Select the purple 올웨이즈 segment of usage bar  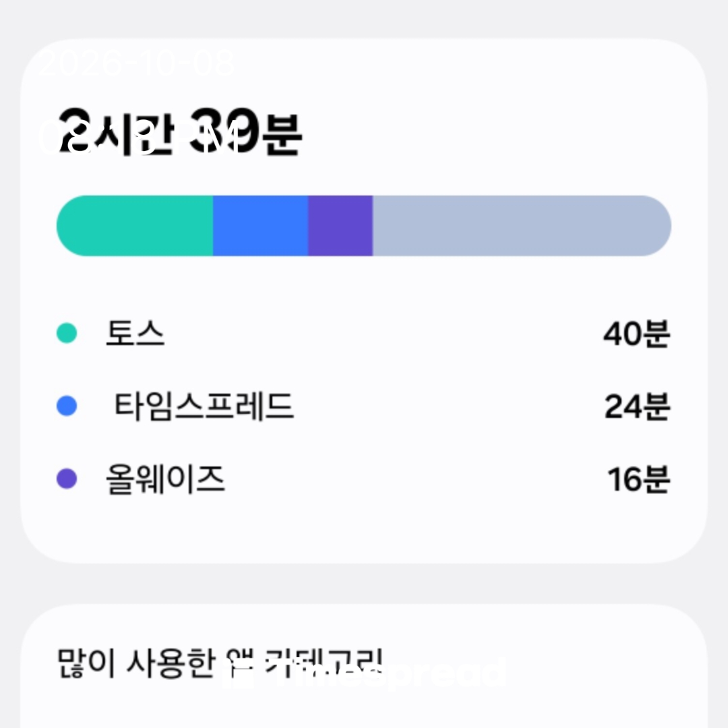[340, 226]
